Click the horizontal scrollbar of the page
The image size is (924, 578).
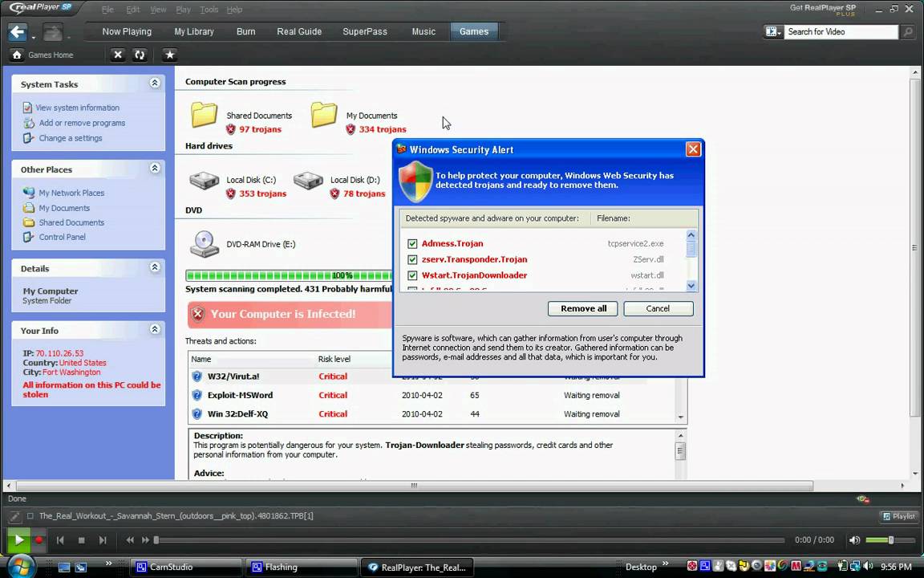pos(414,486)
